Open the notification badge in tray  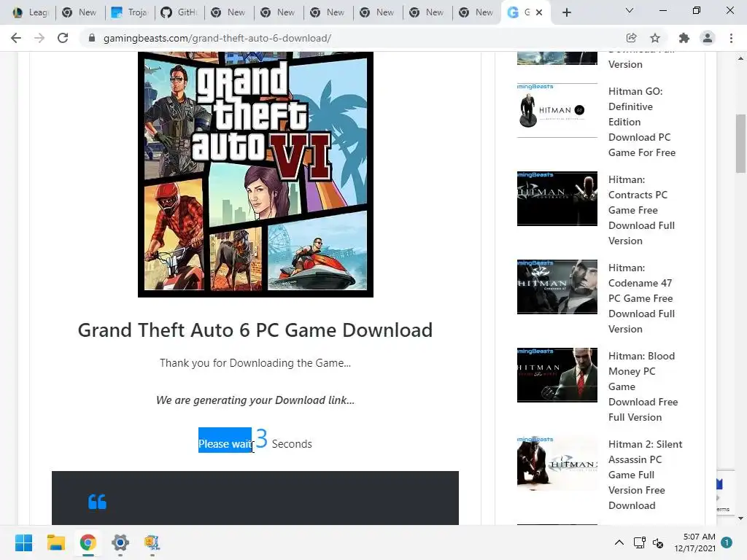727,542
